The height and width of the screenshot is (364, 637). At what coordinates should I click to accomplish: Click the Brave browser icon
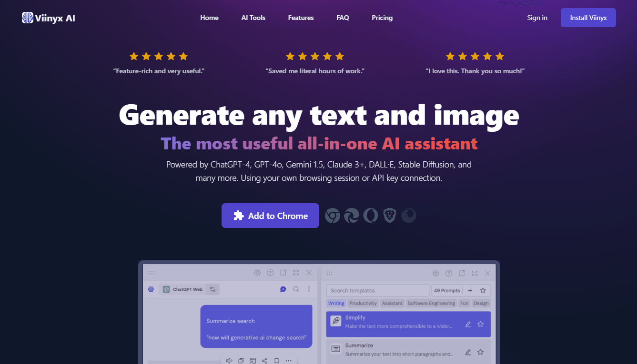390,216
